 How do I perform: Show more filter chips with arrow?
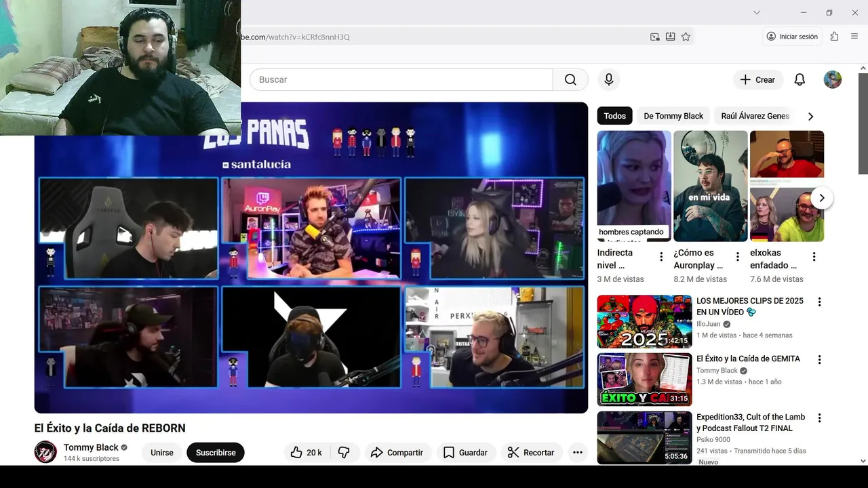click(810, 116)
